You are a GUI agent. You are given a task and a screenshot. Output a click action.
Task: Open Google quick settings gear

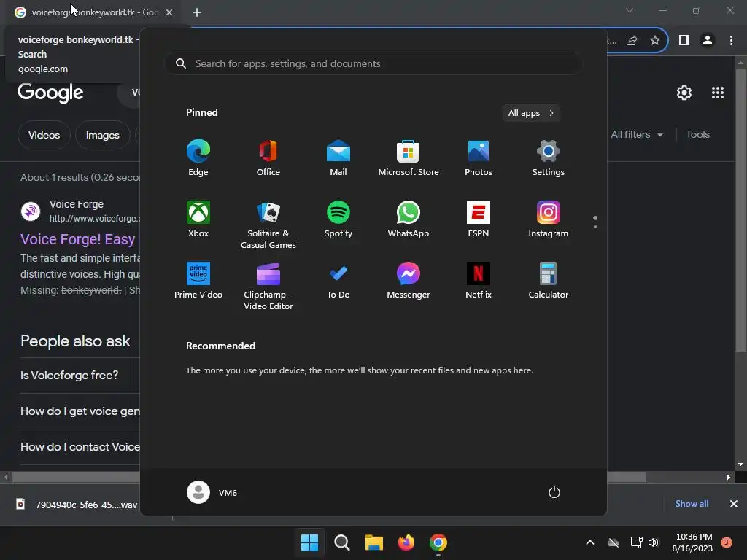point(684,93)
